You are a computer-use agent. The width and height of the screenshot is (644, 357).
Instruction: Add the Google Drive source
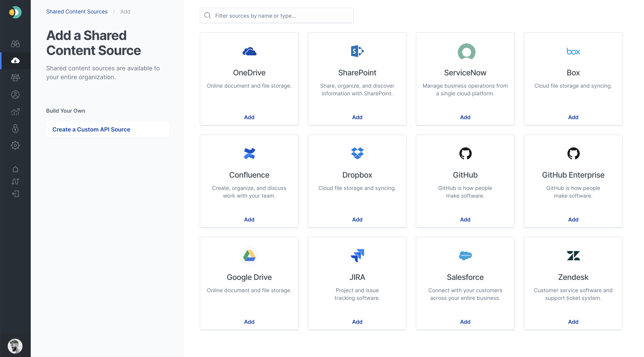click(249, 322)
